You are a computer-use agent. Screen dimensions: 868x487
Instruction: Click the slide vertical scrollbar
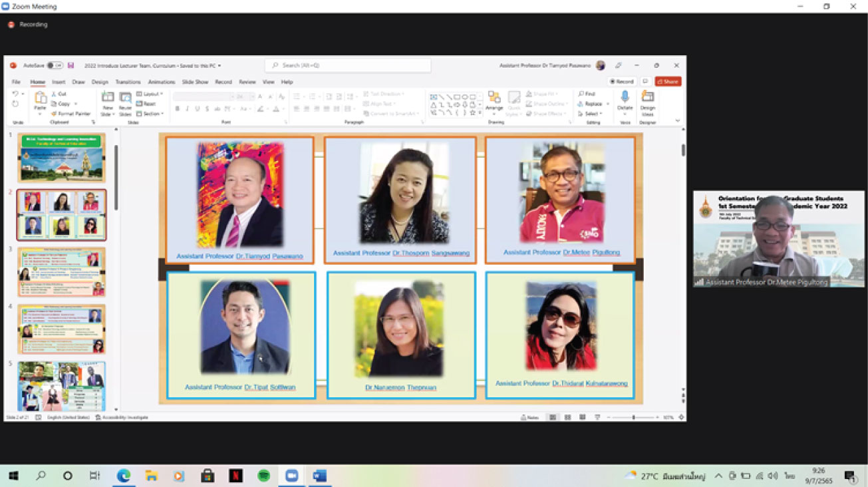[683, 150]
